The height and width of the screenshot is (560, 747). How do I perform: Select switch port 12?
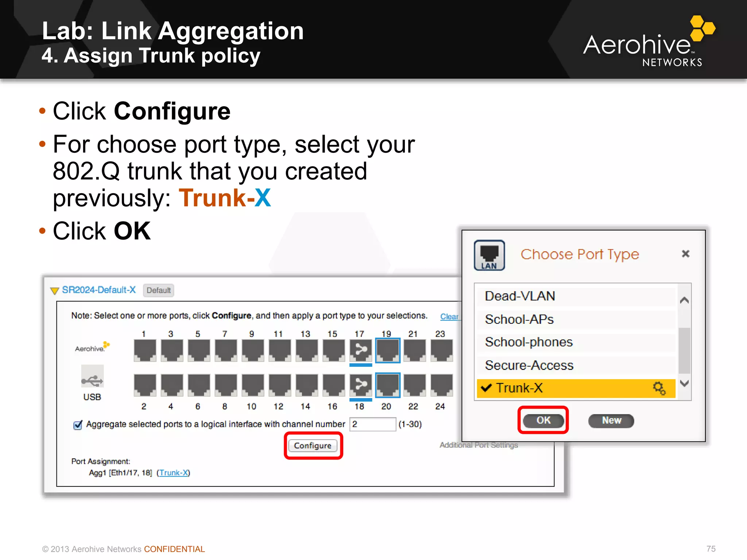(x=280, y=385)
